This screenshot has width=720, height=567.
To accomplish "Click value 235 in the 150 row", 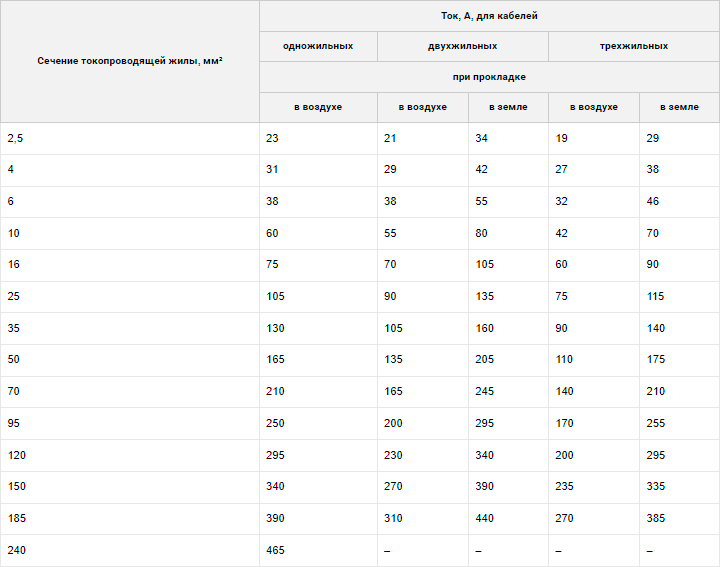I will pos(564,486).
